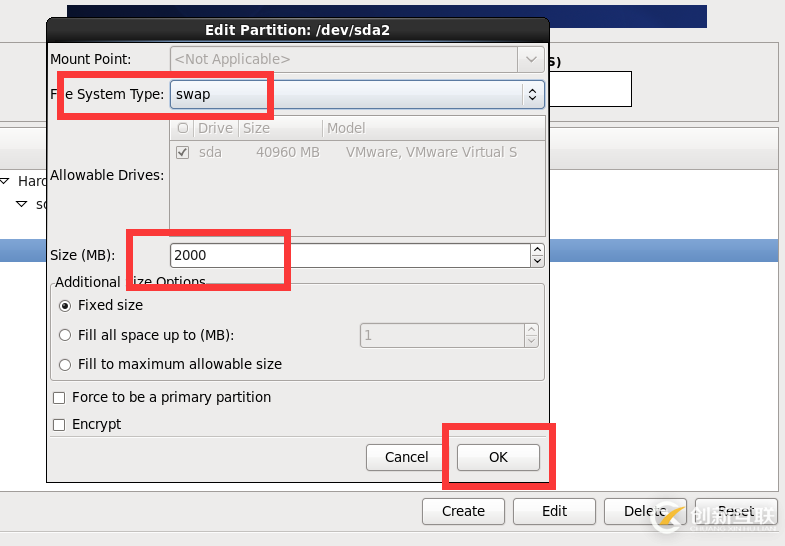Image resolution: width=785 pixels, height=546 pixels.
Task: Enable Force to be a primary partition
Action: [x=59, y=398]
